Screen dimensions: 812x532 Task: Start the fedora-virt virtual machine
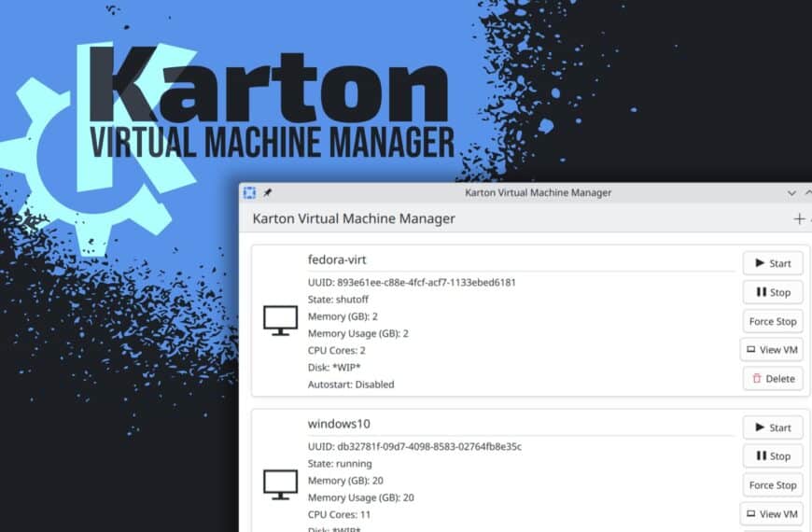point(773,263)
